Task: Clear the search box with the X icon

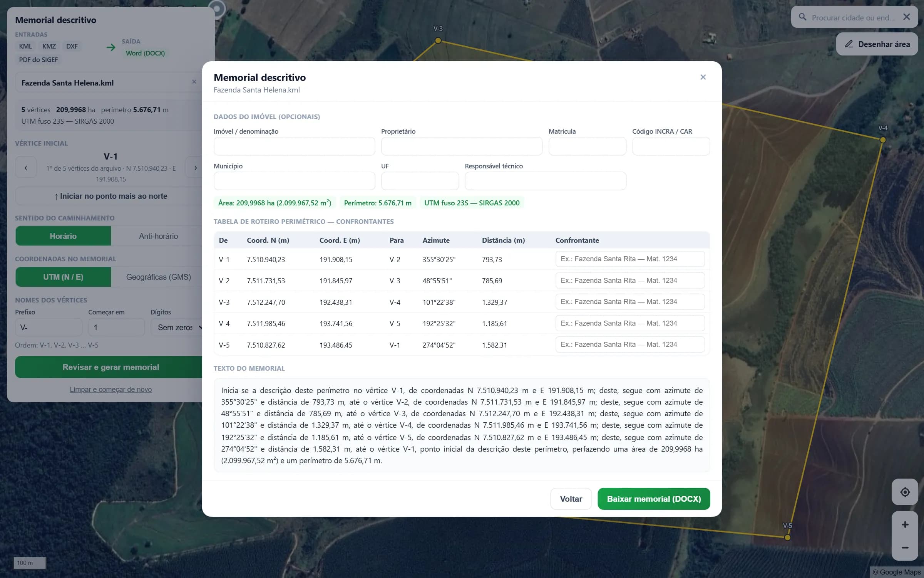Action: point(906,17)
